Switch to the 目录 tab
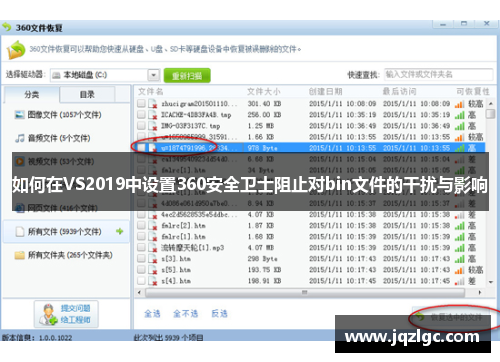The height and width of the screenshot is (362, 500). click(87, 94)
